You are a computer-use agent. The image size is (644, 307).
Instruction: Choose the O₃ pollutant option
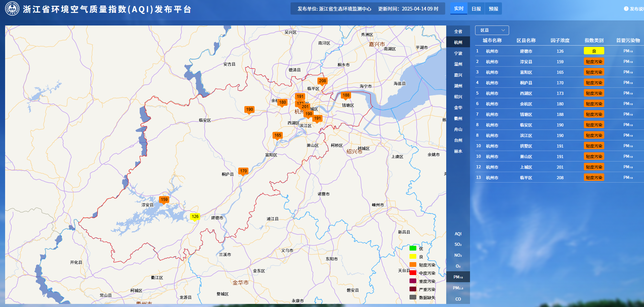point(458,266)
